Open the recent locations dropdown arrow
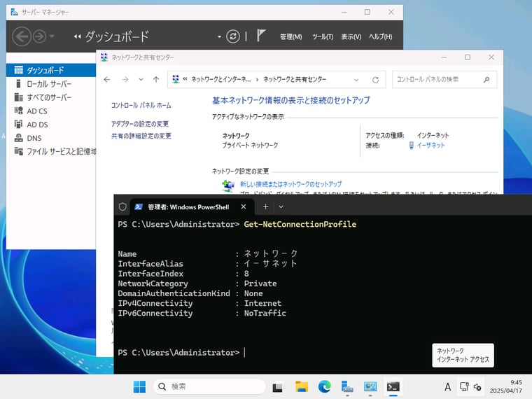Screen dimensions: 532x399 141,79
